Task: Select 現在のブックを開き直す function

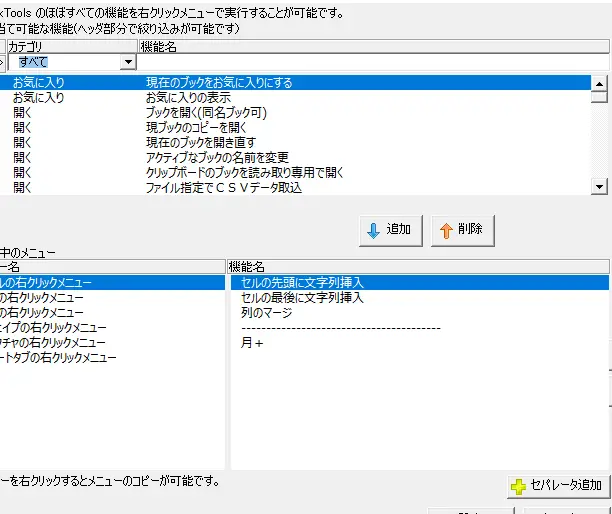Action: pyautogui.click(x=200, y=143)
